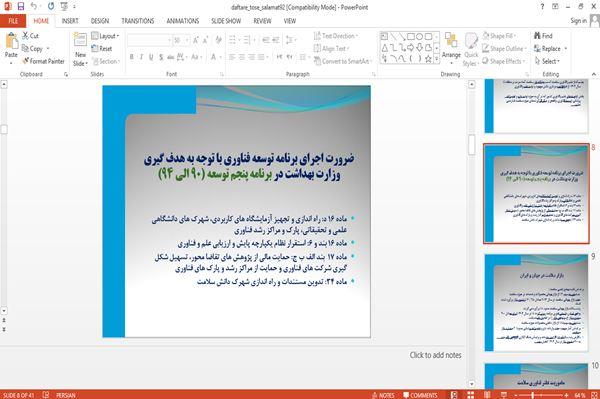This screenshot has height=399, width=600.
Task: Click Convert to SmartArt button
Action: coord(343,61)
